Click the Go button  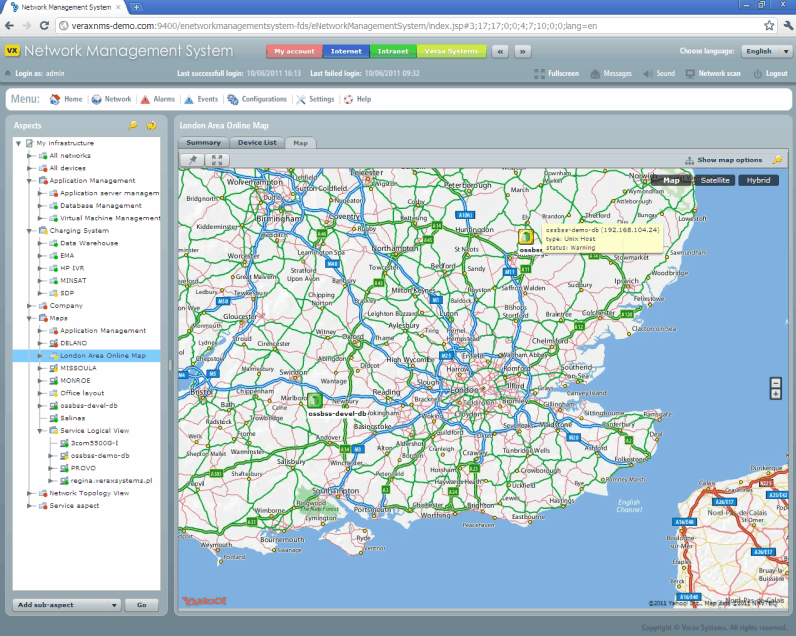(142, 605)
